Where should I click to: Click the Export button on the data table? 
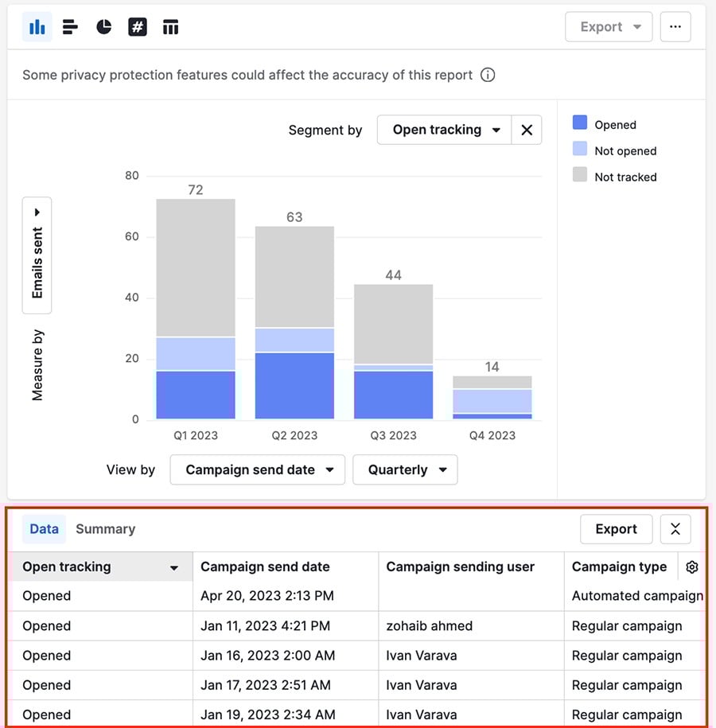pos(616,528)
